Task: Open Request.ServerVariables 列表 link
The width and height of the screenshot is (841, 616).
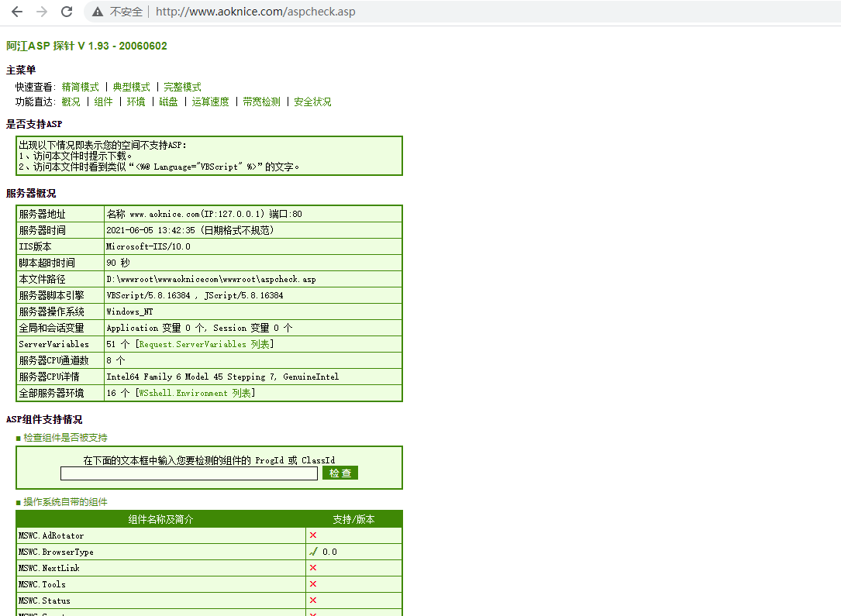Action: [x=204, y=344]
